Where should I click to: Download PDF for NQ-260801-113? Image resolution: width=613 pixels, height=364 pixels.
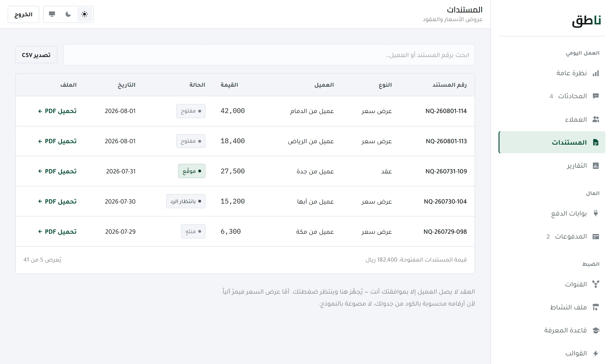point(57,141)
